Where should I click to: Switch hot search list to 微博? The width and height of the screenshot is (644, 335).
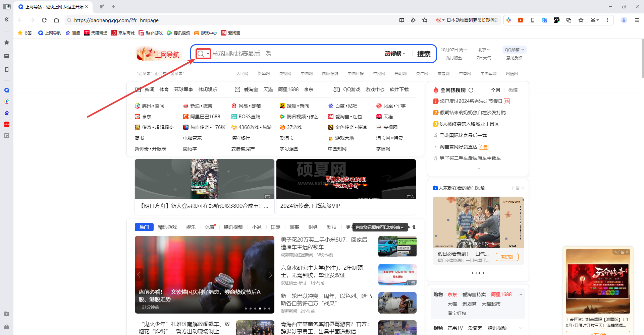point(513,90)
